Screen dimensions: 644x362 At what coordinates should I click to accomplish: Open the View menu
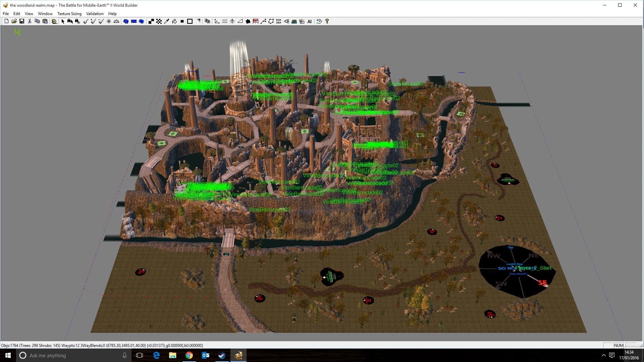click(x=29, y=14)
